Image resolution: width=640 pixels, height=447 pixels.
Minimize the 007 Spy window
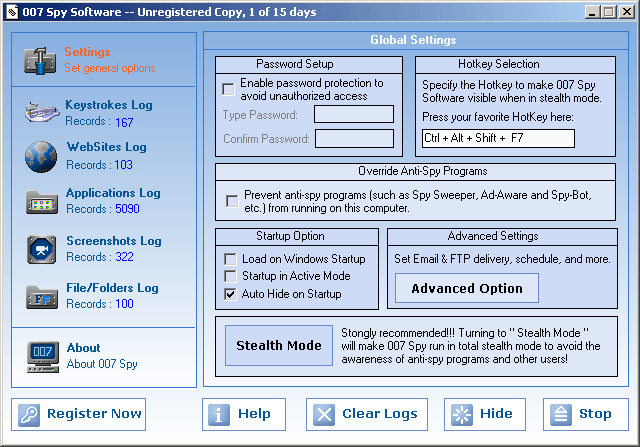pyautogui.click(x=592, y=12)
